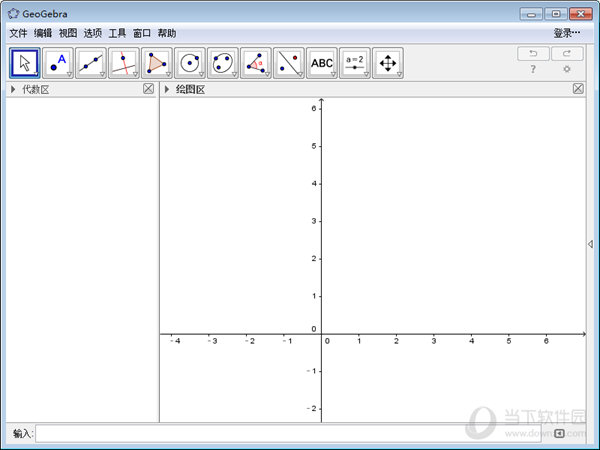
Task: Select the Line through two points tool
Action: click(x=91, y=63)
